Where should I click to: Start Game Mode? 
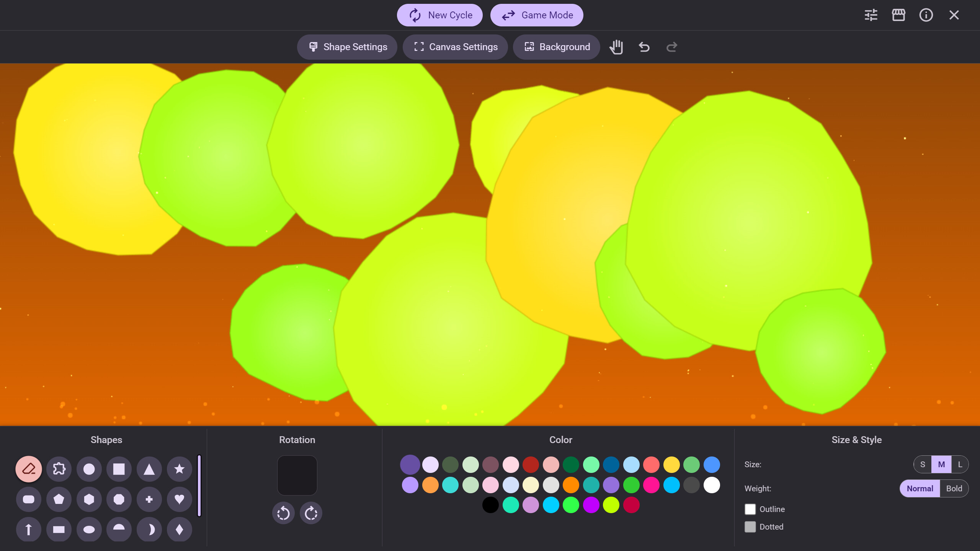(537, 15)
